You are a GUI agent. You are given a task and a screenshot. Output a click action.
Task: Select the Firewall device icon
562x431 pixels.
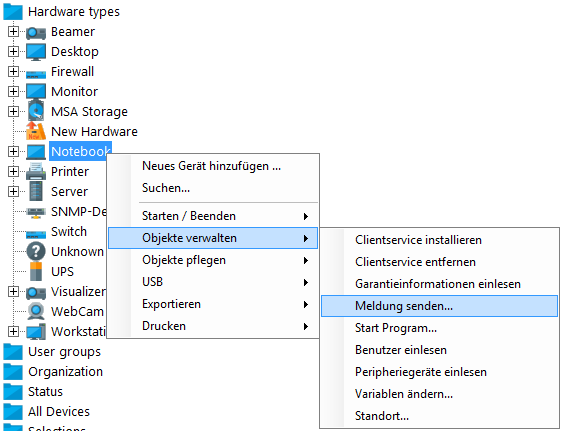click(x=36, y=74)
